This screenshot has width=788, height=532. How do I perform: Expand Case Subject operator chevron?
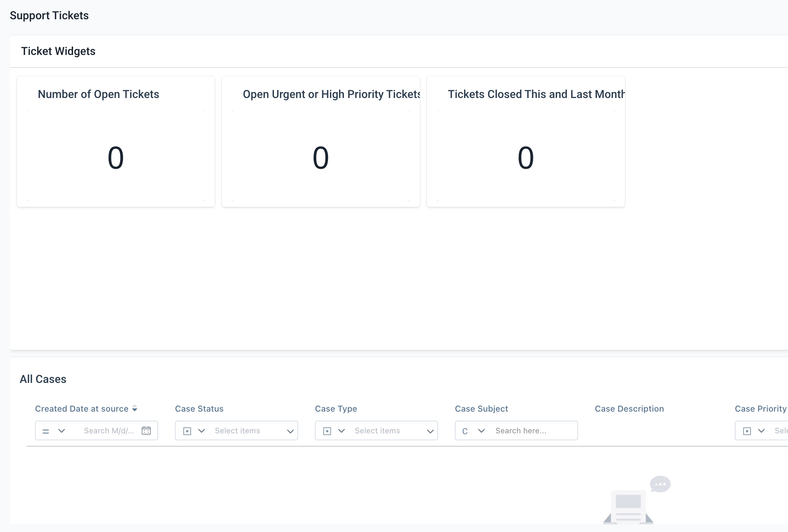click(x=481, y=430)
